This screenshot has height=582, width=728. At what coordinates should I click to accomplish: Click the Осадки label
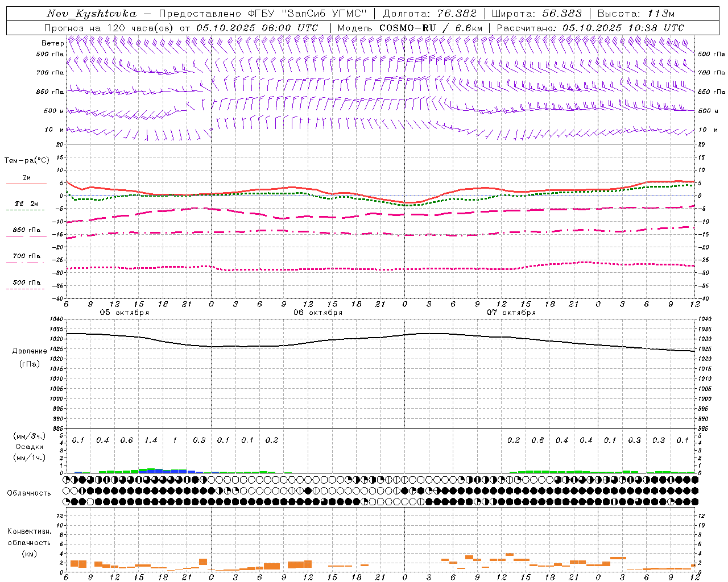point(30,447)
